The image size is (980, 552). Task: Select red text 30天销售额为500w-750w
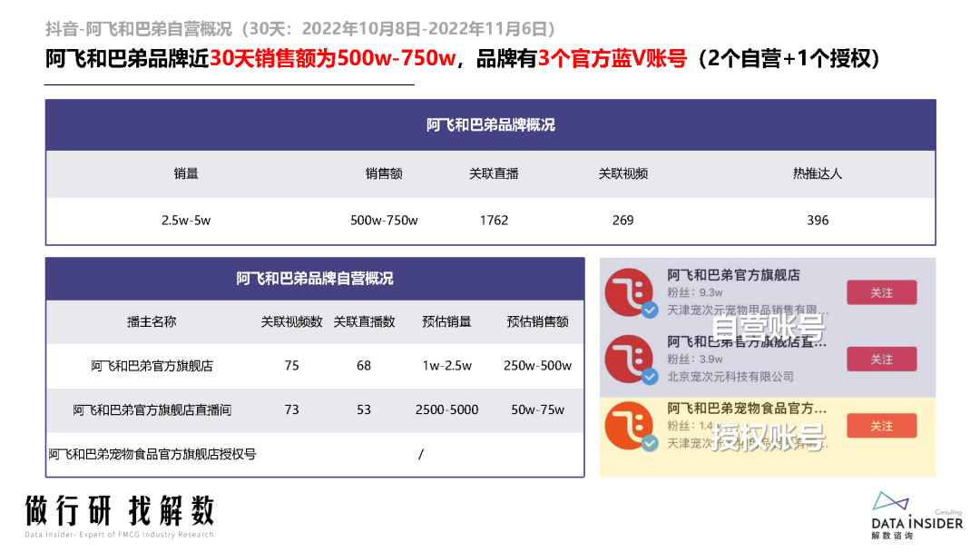point(332,59)
